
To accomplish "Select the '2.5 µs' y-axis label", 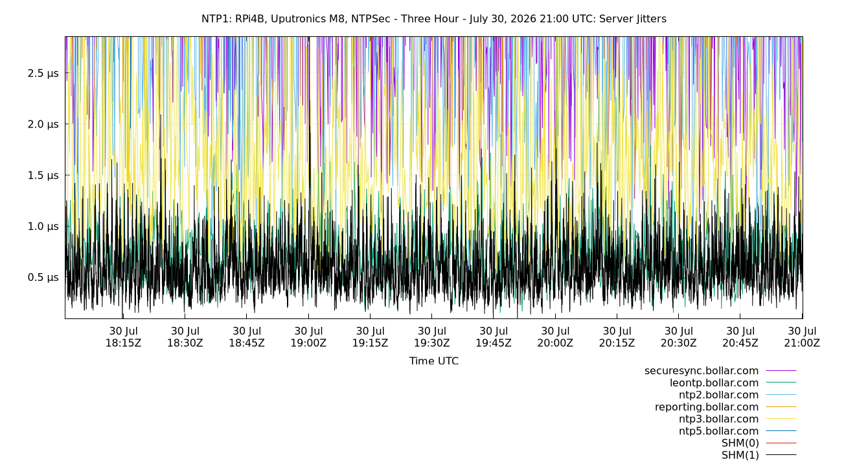I will (43, 74).
